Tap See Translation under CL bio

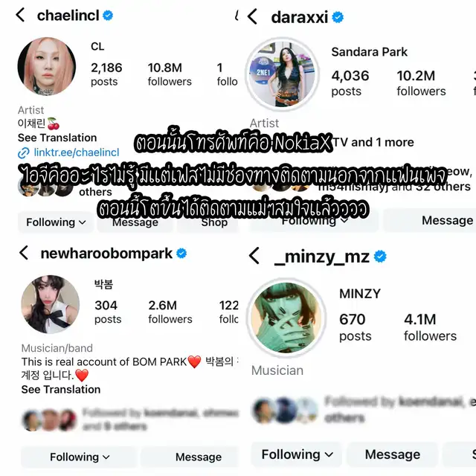[57, 138]
